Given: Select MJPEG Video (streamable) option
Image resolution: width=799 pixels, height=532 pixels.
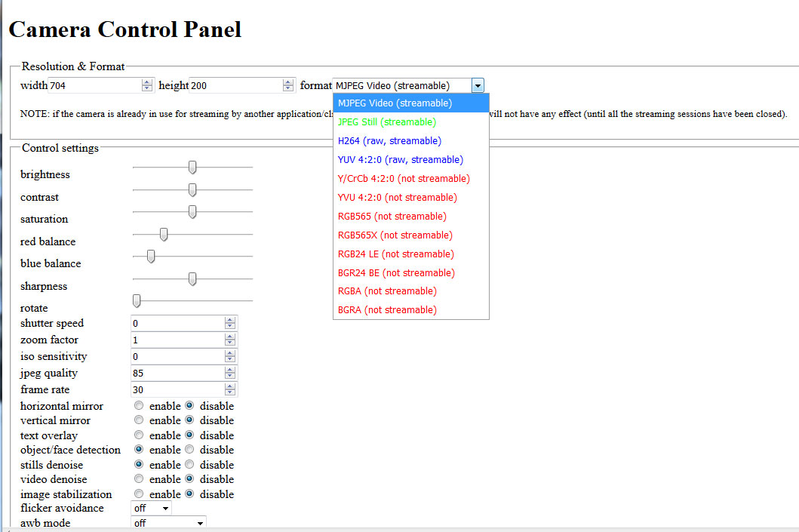Looking at the screenshot, I should 410,103.
